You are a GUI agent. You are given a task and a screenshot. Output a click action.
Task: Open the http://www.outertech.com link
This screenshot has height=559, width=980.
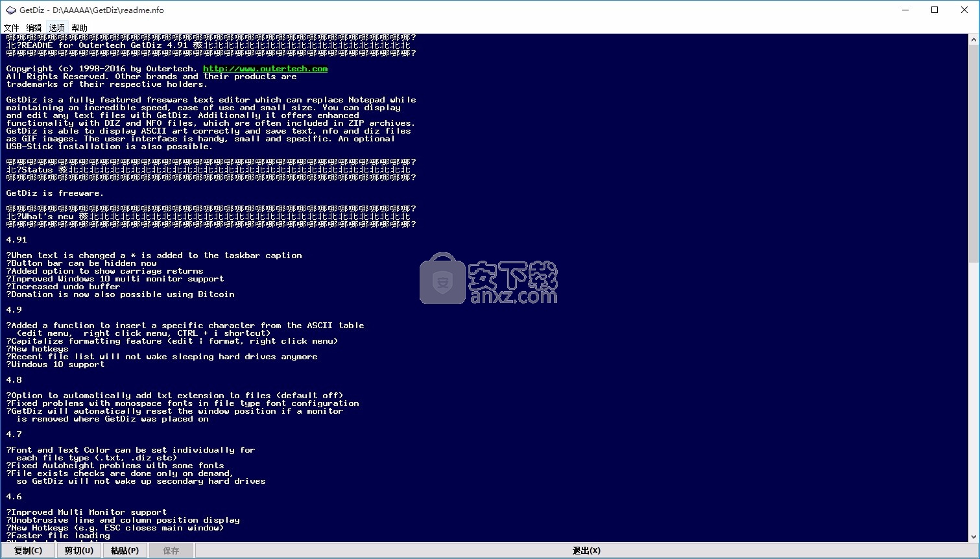pyautogui.click(x=265, y=69)
